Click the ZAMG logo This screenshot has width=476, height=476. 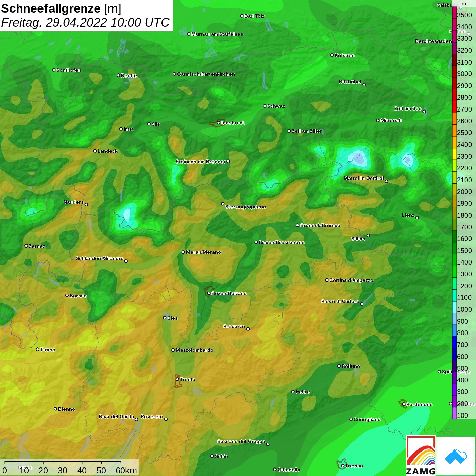(x=421, y=455)
